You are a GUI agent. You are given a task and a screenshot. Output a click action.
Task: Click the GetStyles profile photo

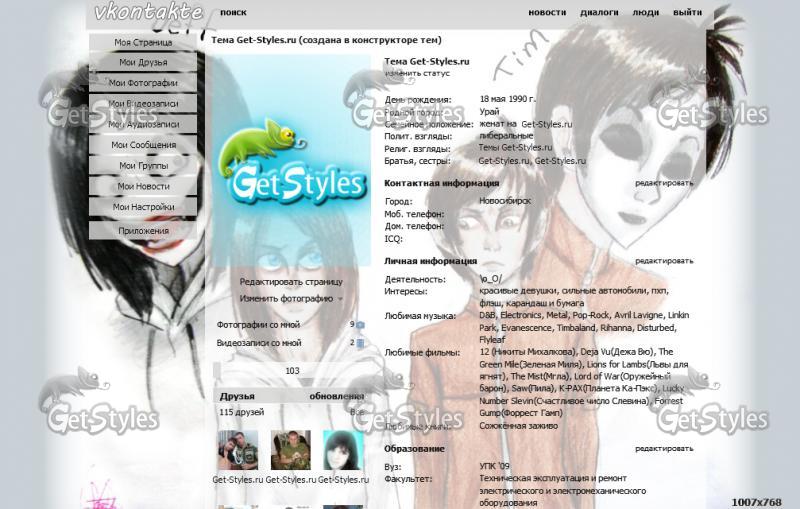click(291, 161)
